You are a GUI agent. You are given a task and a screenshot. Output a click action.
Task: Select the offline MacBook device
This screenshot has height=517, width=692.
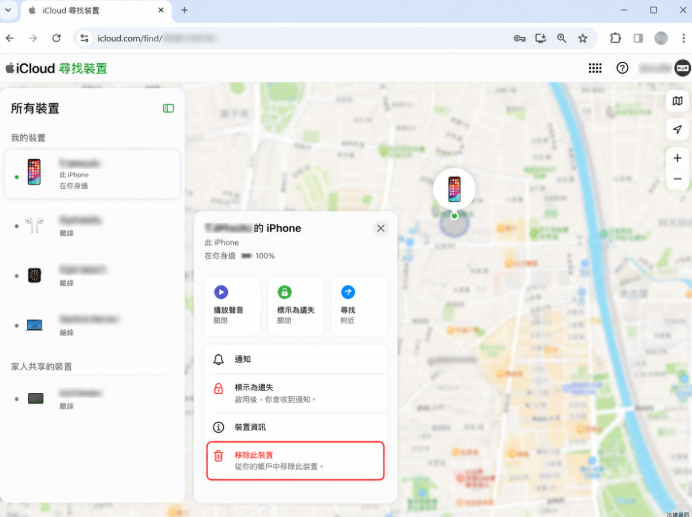point(92,325)
